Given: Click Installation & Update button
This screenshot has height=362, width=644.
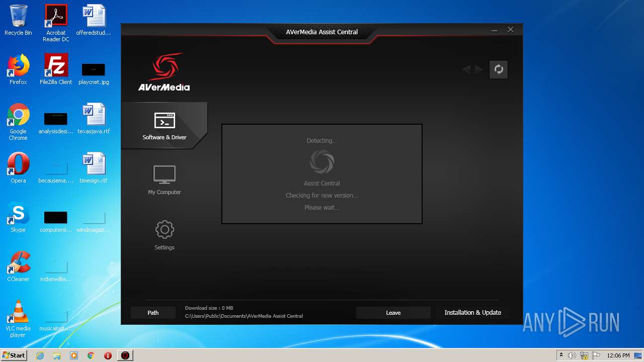Looking at the screenshot, I should point(473,313).
